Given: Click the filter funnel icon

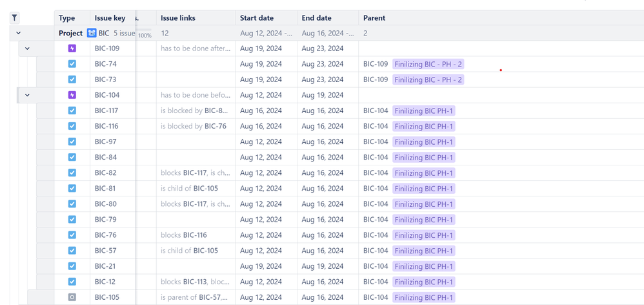Looking at the screenshot, I should (14, 18).
